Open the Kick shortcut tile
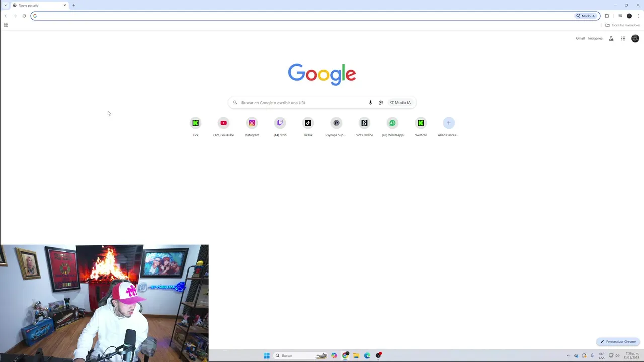644x362 pixels. pos(195,127)
